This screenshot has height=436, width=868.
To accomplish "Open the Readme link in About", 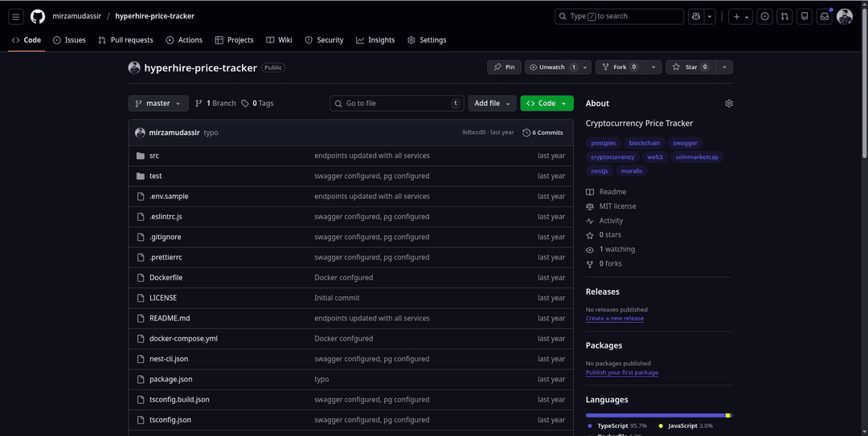I will (x=607, y=192).
